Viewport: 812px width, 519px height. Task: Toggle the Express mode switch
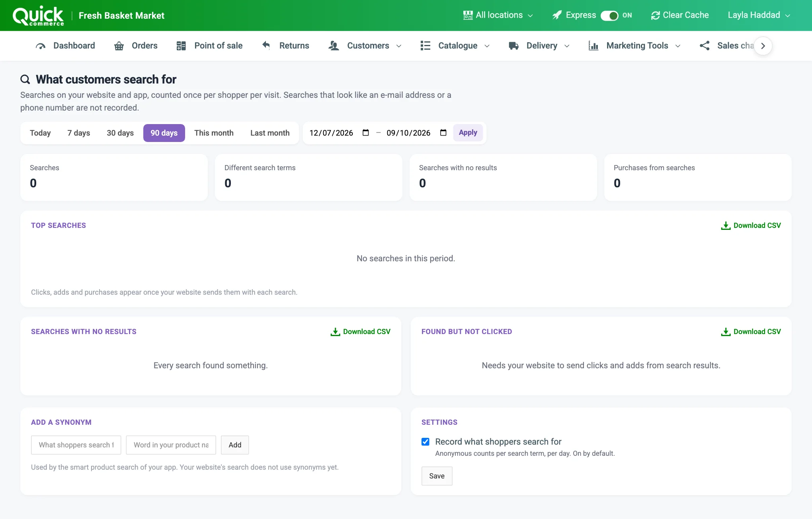[x=609, y=16]
